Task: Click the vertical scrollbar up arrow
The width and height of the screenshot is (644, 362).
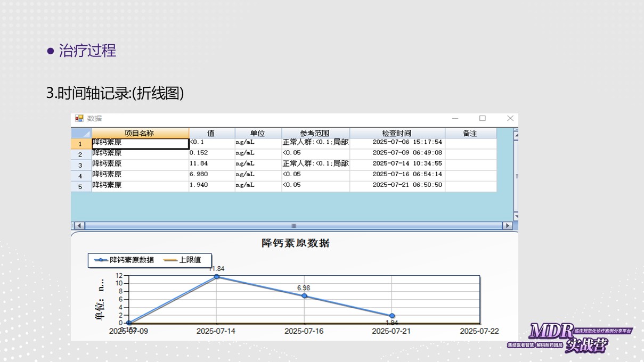Action: pos(516,135)
